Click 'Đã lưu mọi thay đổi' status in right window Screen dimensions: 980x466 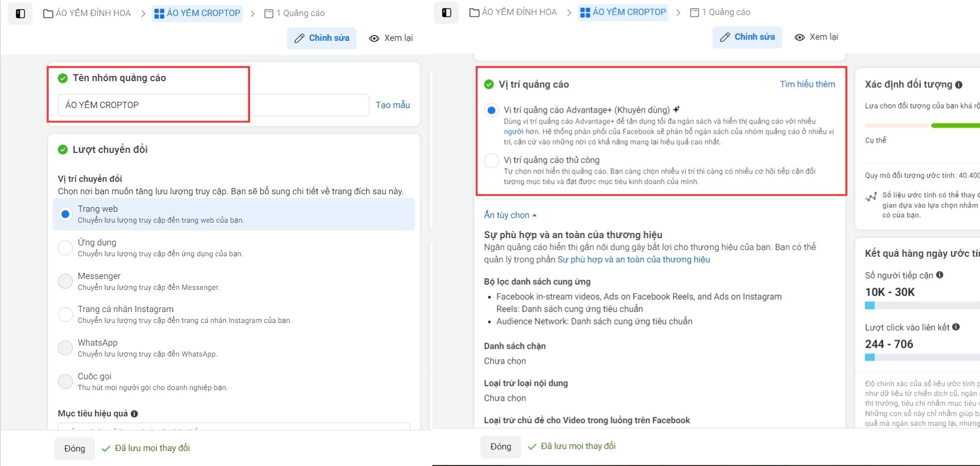572,446
